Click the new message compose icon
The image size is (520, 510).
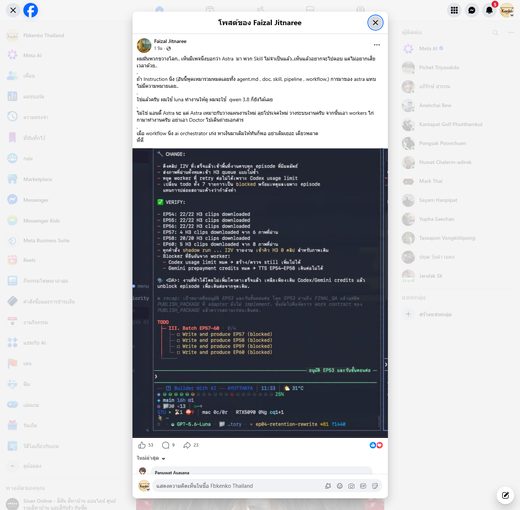tap(505, 495)
